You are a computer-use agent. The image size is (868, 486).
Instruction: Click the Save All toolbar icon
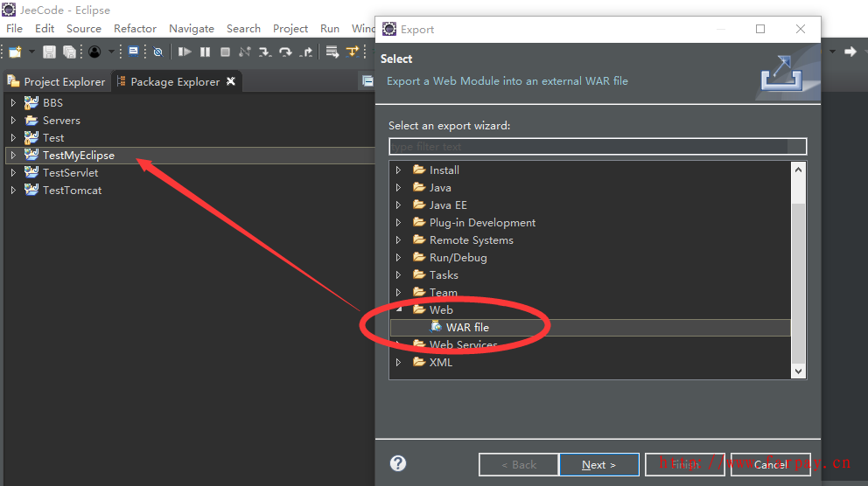point(69,52)
